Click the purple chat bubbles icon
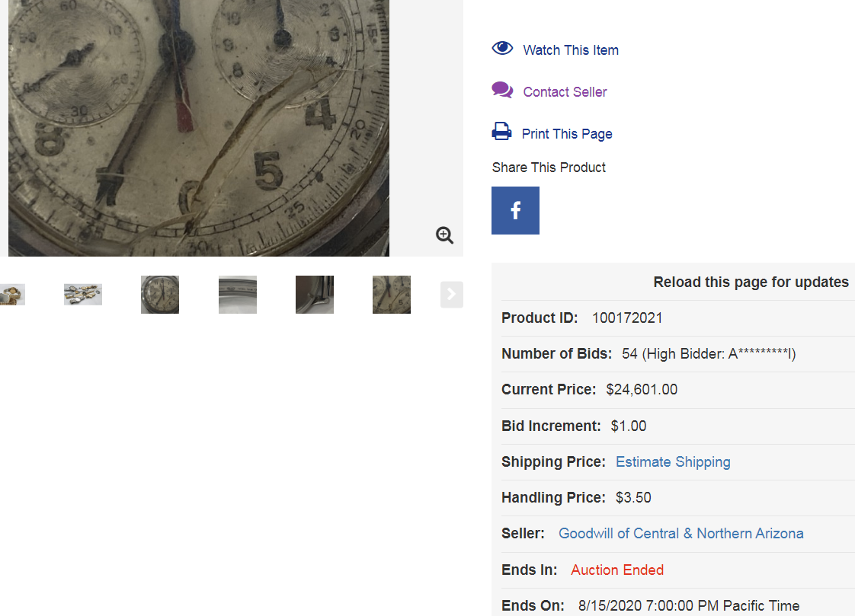The image size is (855, 616). pos(502,91)
